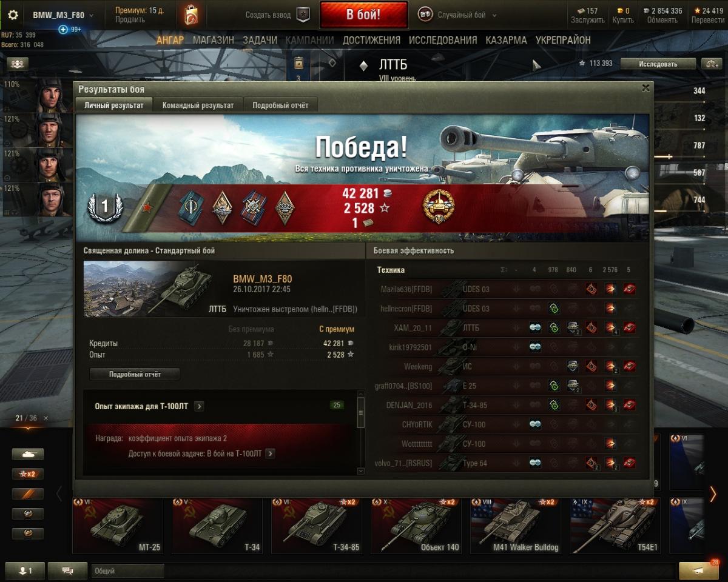Image resolution: width=728 pixels, height=582 pixels.
Task: Toggle the orange stripe carousel filter
Action: click(x=28, y=494)
